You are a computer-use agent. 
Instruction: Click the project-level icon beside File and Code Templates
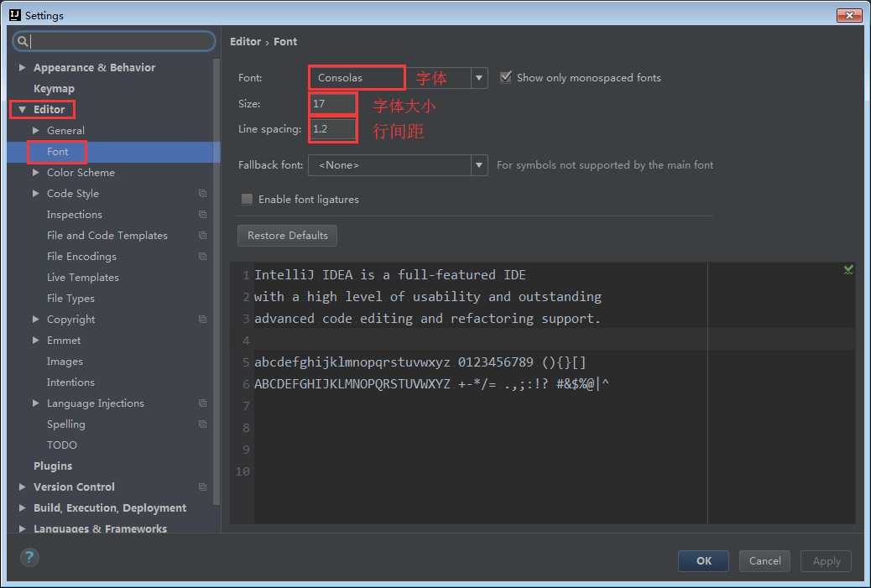tap(203, 236)
